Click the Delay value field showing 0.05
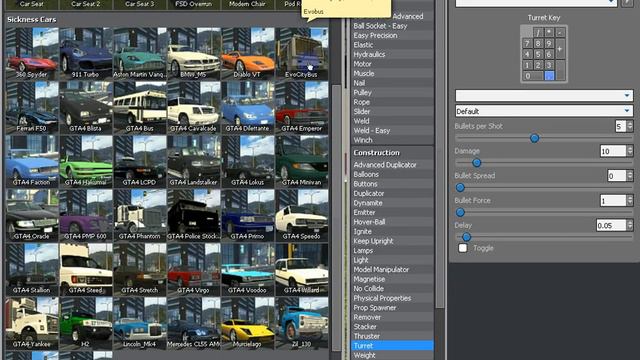Image resolution: width=640 pixels, height=360 pixels. [x=611, y=225]
